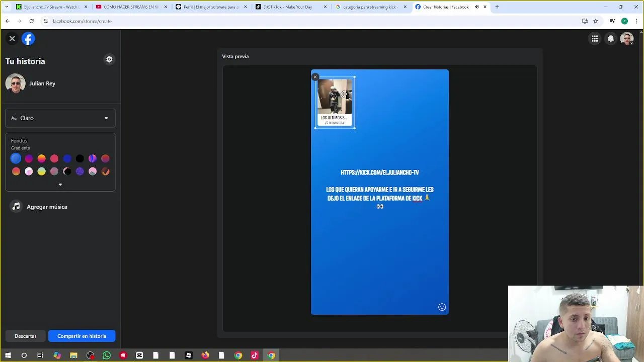Reload the Facebook page
This screenshot has height=362, width=644.
click(31, 21)
